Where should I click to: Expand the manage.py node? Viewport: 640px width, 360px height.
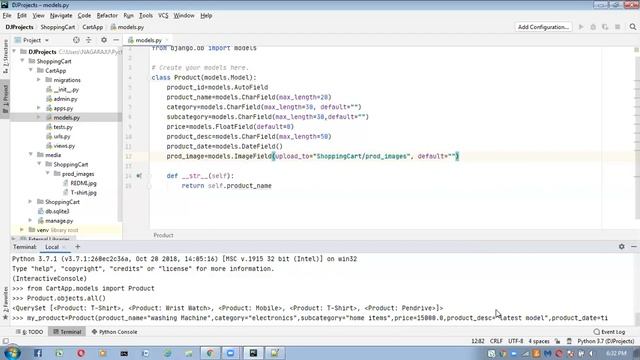31,220
